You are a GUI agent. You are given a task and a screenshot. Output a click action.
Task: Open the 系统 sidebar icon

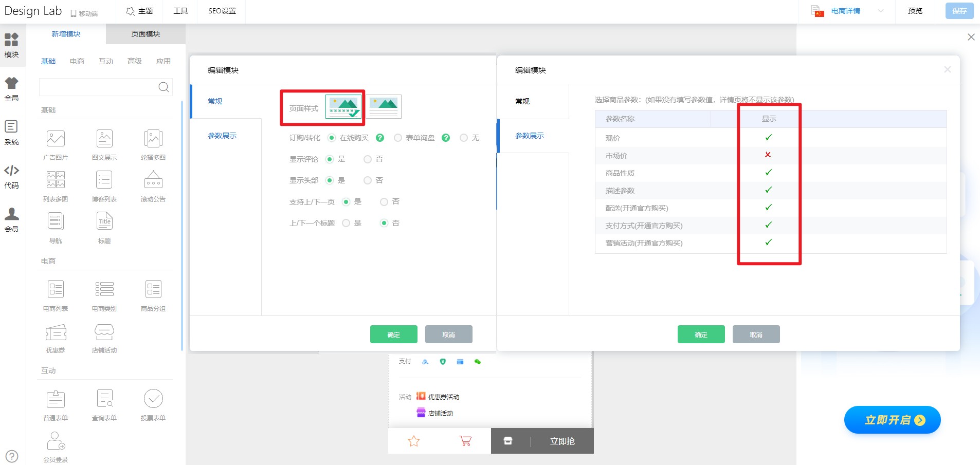11,133
